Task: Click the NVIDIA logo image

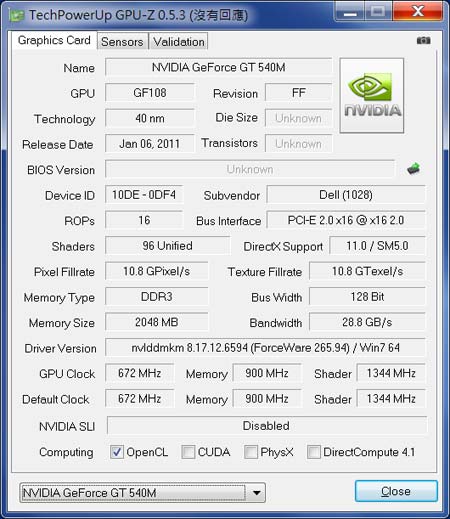Action: 372,96
